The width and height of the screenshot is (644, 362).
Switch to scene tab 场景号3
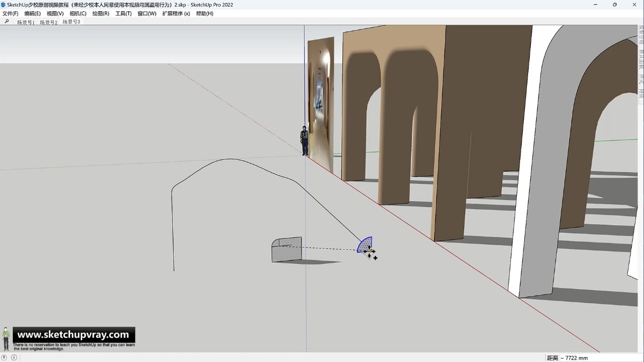click(71, 22)
